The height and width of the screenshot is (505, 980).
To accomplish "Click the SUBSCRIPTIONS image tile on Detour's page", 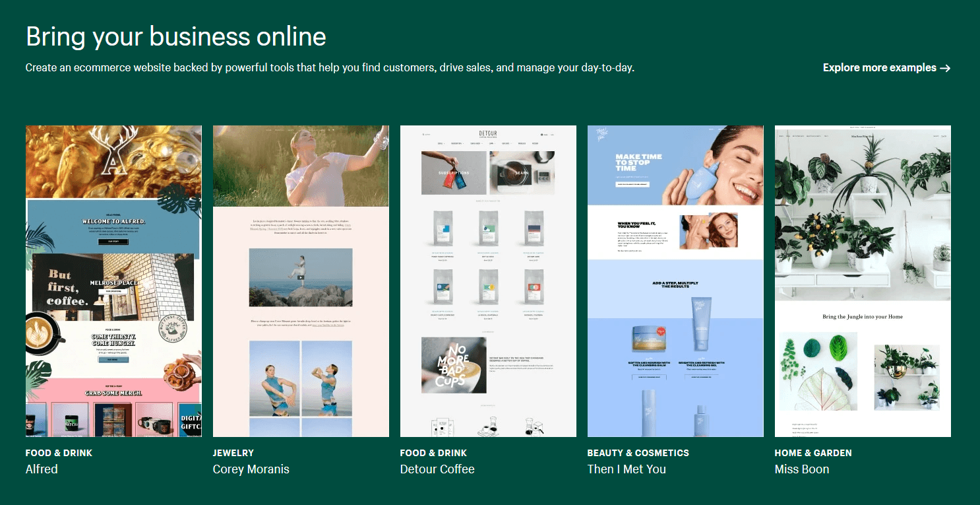I will point(455,172).
